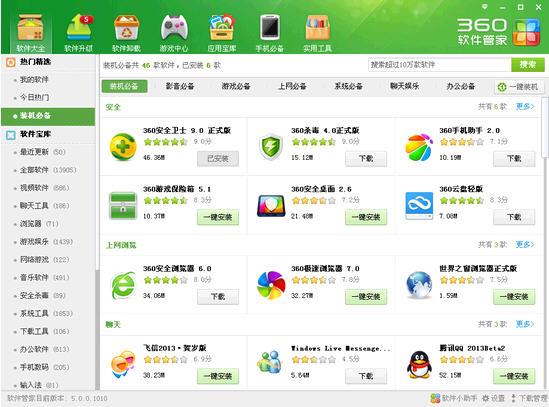Viewport: 549px width, 407px height.
Task: Focus the software search input field
Action: point(439,65)
